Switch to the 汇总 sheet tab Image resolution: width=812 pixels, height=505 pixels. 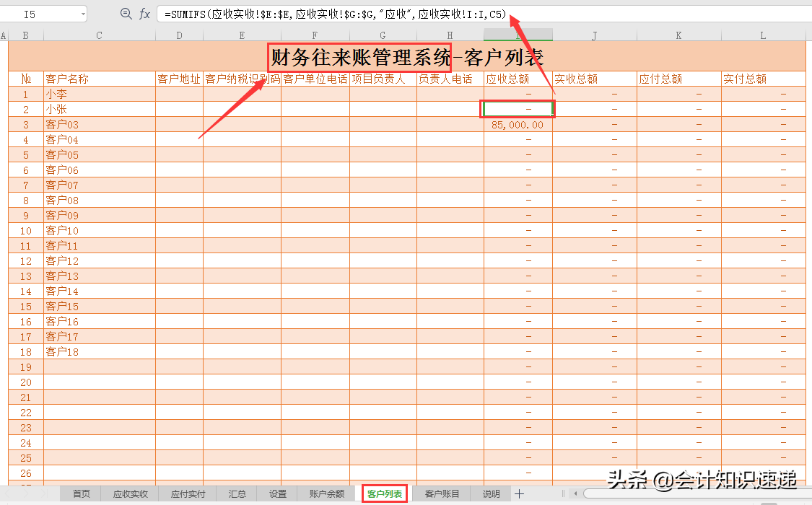(237, 494)
